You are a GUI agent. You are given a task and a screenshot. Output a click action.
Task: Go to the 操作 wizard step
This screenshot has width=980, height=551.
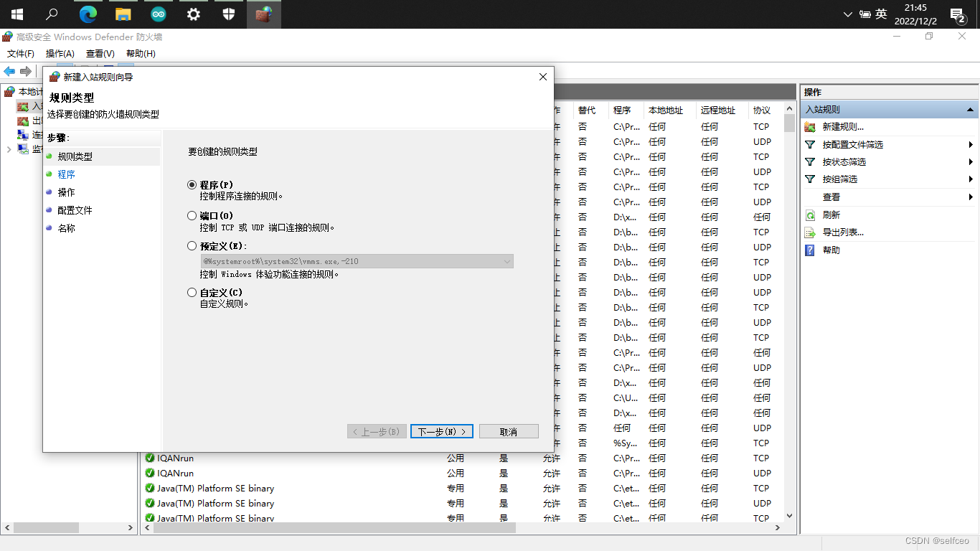(x=66, y=192)
